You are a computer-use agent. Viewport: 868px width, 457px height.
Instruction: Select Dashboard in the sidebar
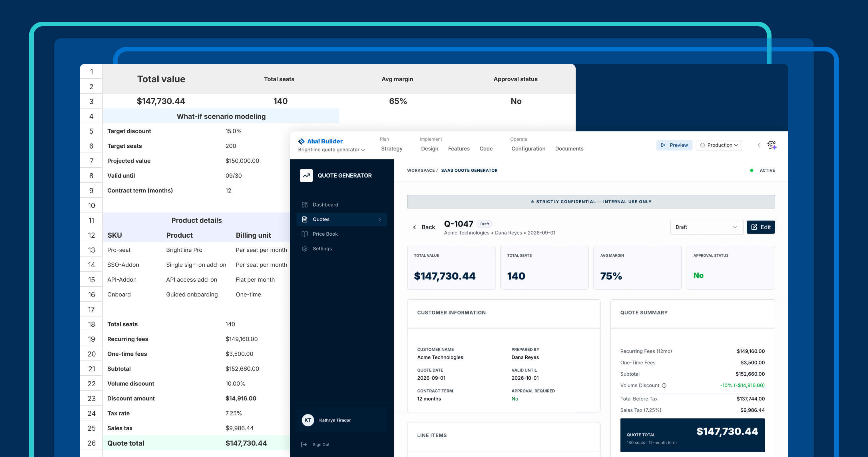[x=342, y=205]
